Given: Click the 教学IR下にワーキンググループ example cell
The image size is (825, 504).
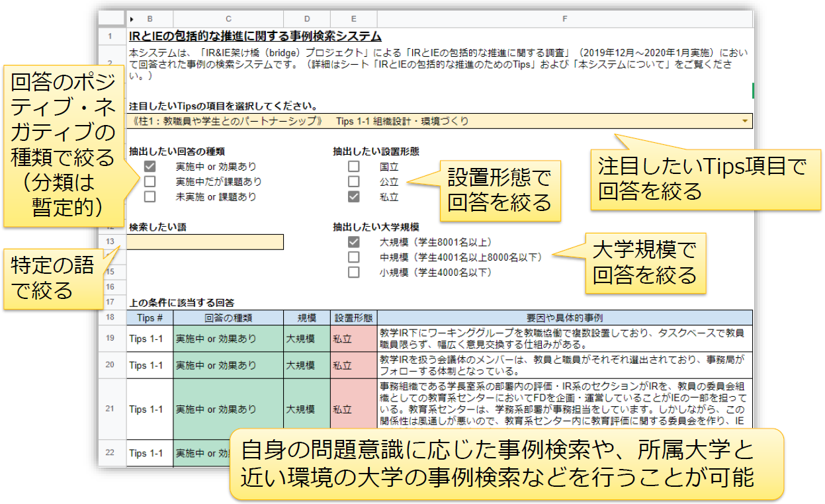Looking at the screenshot, I should (564, 339).
